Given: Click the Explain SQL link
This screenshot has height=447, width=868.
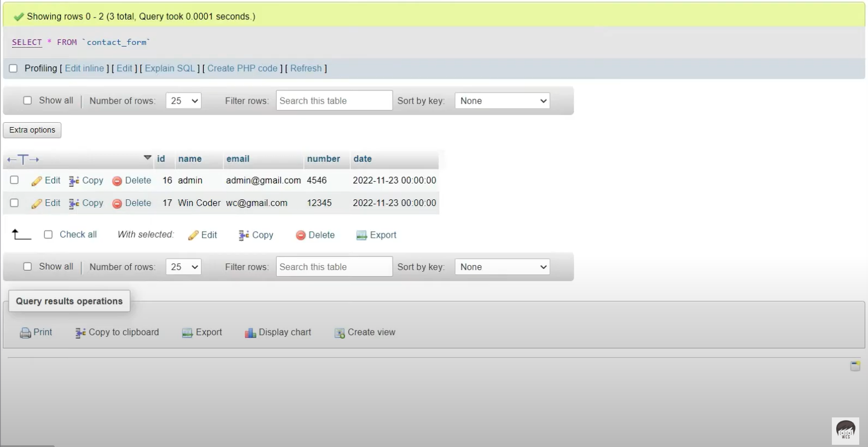Looking at the screenshot, I should [170, 68].
